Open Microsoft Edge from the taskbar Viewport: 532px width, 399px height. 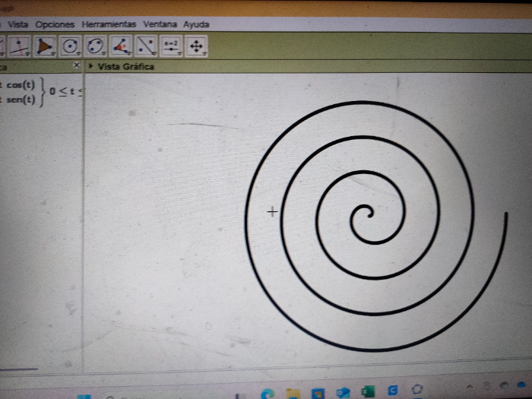coord(267,392)
